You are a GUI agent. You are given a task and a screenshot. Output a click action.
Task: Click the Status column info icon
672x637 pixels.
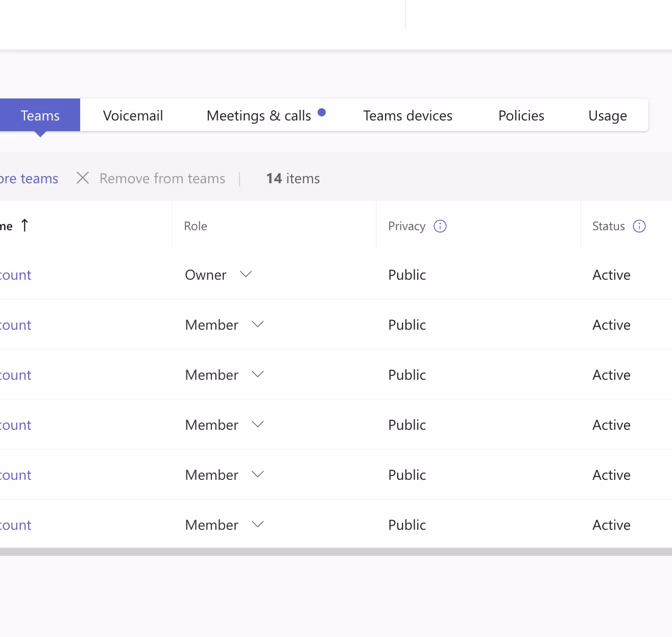click(x=639, y=226)
